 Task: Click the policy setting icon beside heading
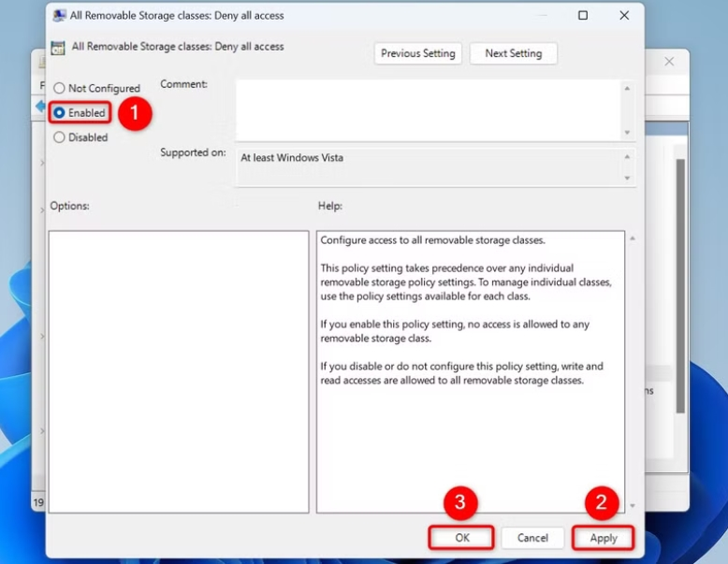pyautogui.click(x=58, y=48)
